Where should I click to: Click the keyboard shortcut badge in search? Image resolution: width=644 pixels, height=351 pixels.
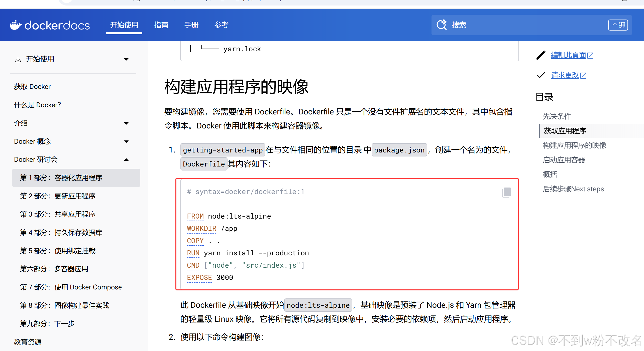click(x=618, y=25)
